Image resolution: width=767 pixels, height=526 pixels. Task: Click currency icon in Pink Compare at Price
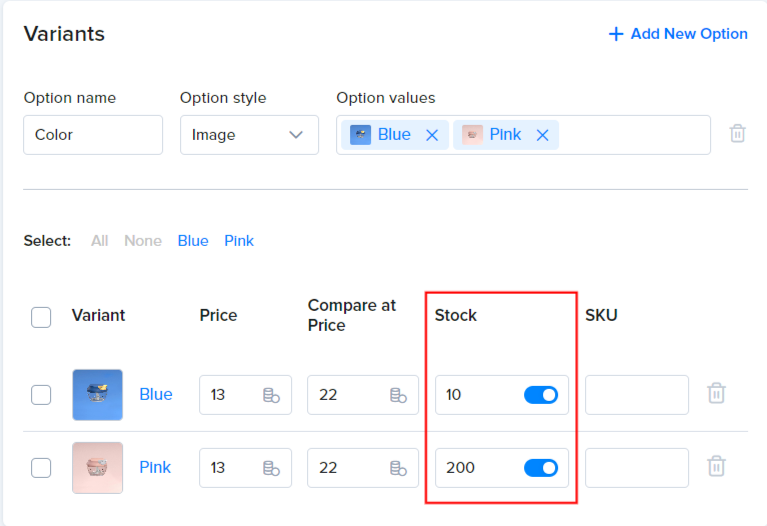tap(398, 468)
